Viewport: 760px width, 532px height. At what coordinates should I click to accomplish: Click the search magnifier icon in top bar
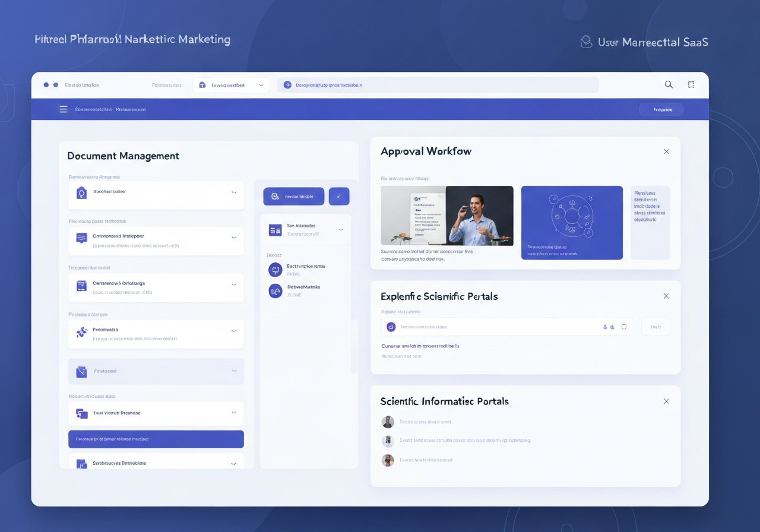[669, 85]
